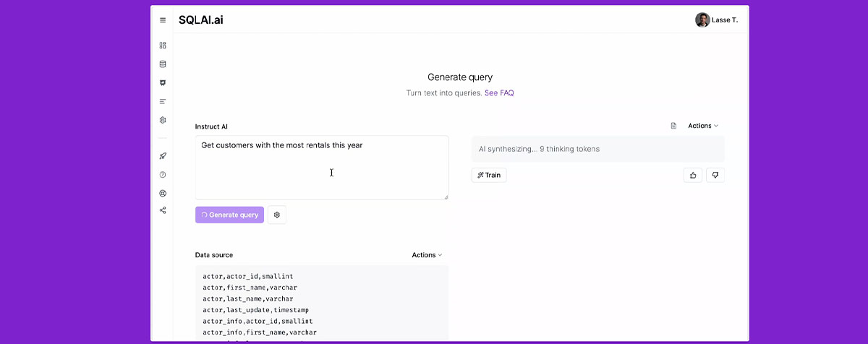868x344 pixels.
Task: Open the Lasse T. user menu
Action: (x=717, y=20)
